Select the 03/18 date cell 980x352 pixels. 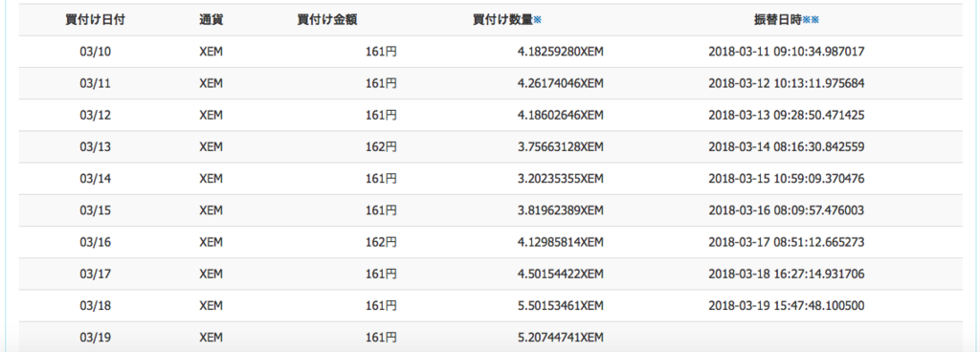pyautogui.click(x=95, y=306)
